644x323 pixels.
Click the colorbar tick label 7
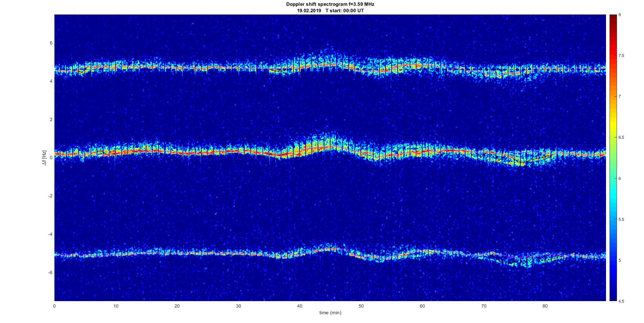pos(620,97)
